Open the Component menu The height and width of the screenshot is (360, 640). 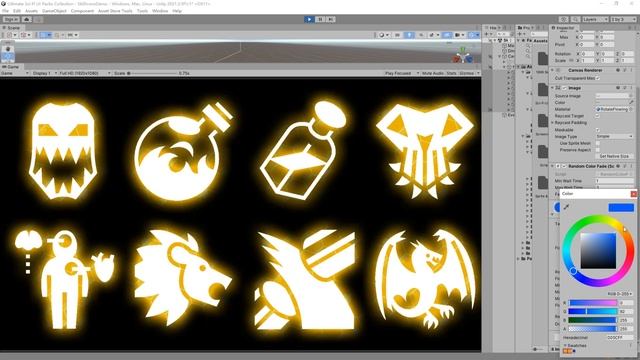tap(82, 11)
